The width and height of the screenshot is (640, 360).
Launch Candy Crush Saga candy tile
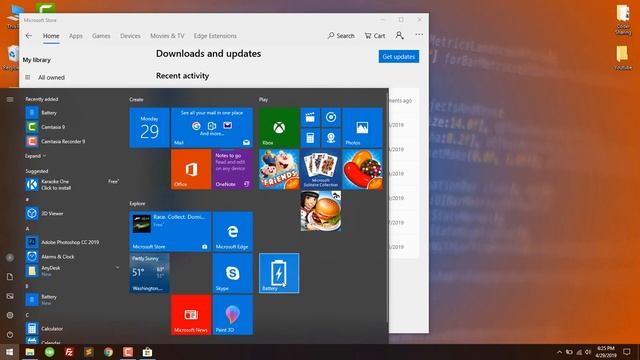click(x=362, y=169)
